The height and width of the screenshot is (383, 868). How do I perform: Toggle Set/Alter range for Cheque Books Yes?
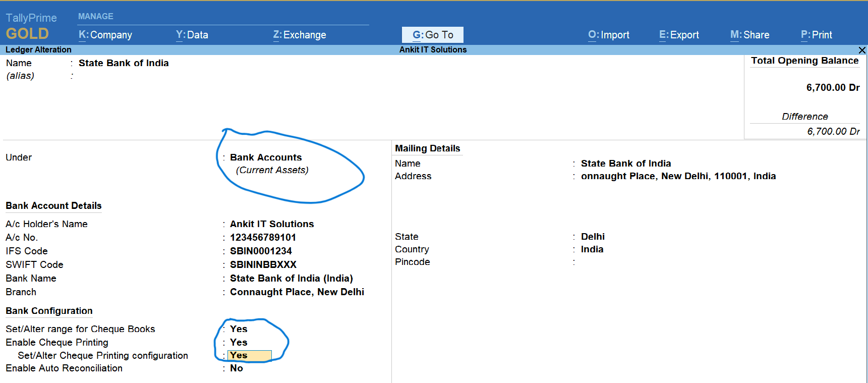239,329
